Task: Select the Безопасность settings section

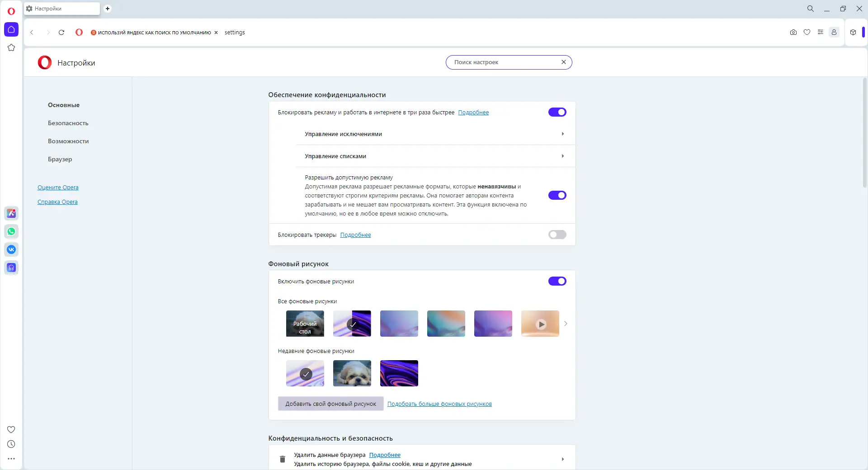Action: click(x=68, y=123)
